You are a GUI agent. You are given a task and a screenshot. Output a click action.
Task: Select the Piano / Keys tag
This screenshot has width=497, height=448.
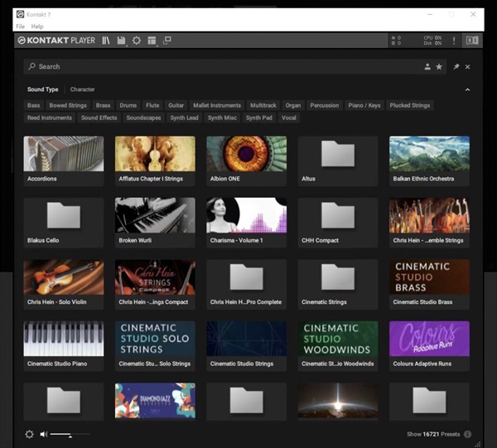[364, 105]
